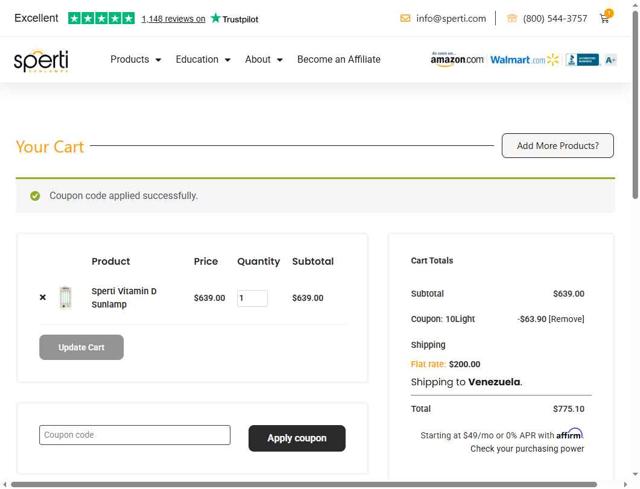The width and height of the screenshot is (640, 489).
Task: Click the scroll right arrow
Action: tap(626, 485)
